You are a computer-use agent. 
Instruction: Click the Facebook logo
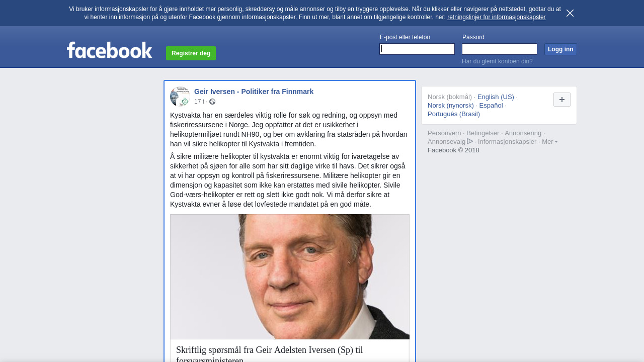tap(109, 50)
